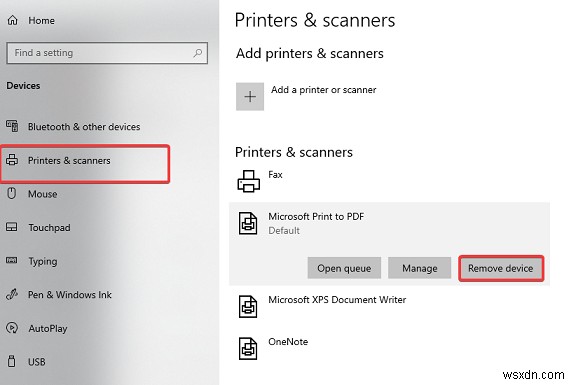
Task: Click the Manage button
Action: (420, 268)
